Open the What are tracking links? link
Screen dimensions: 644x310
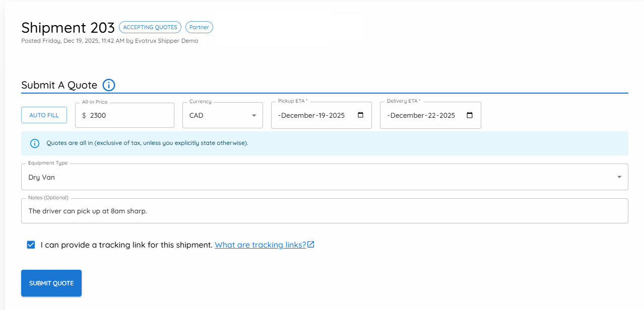coord(261,245)
